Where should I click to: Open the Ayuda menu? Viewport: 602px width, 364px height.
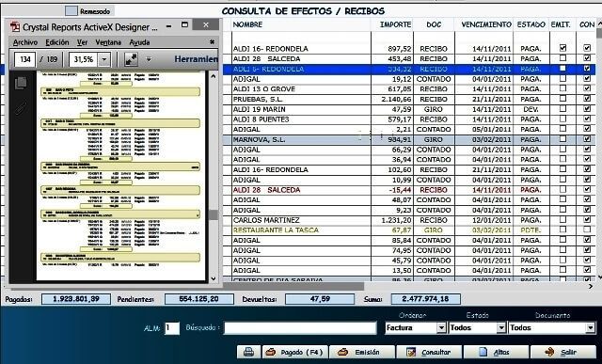click(x=139, y=42)
